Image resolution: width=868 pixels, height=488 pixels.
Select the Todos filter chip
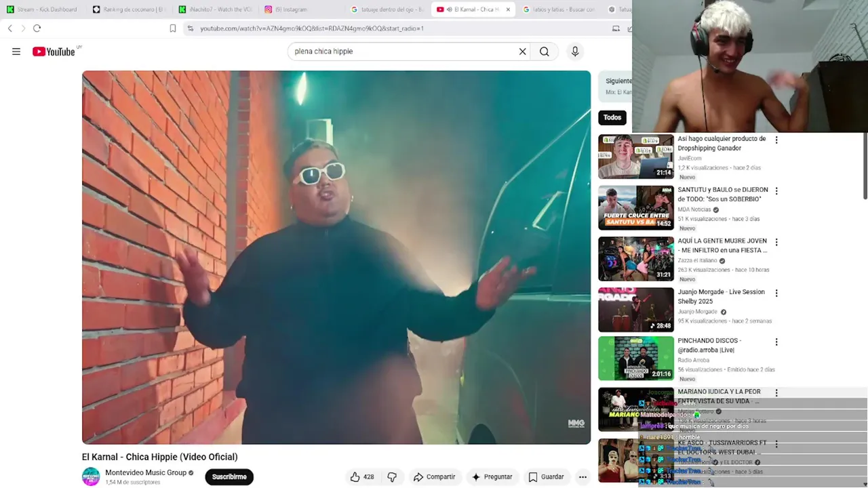click(x=612, y=117)
